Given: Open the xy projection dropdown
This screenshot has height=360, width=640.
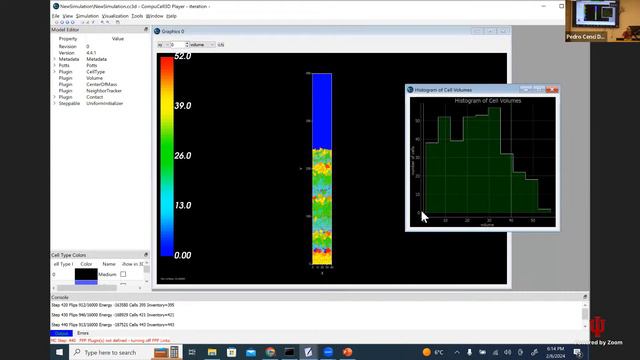Looking at the screenshot, I should click(x=163, y=44).
